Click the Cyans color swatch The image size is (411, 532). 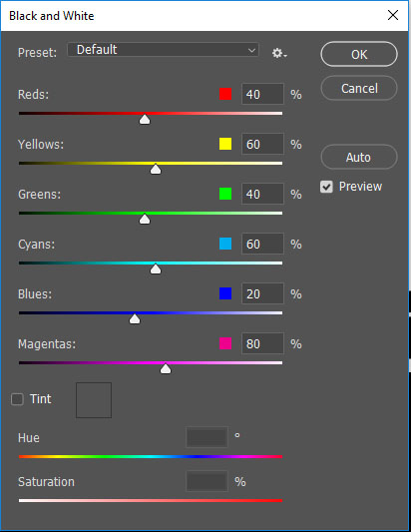tap(225, 244)
